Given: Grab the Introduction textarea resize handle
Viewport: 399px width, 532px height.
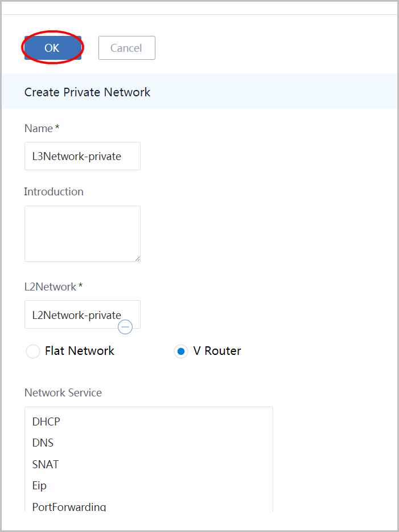Looking at the screenshot, I should click(x=137, y=259).
